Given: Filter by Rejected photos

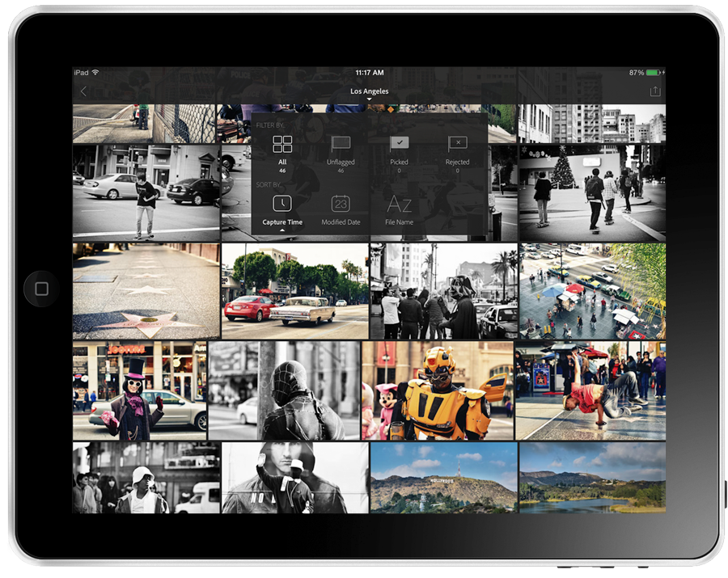Looking at the screenshot, I should coord(457,154).
